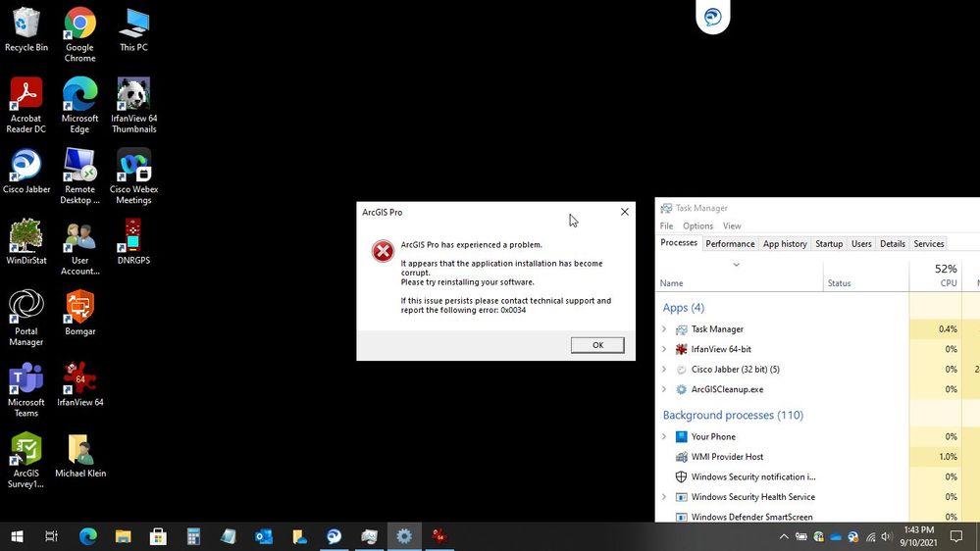Launch Cisco Jabber desktop shortcut
This screenshot has height=551, width=980.
coord(26,172)
